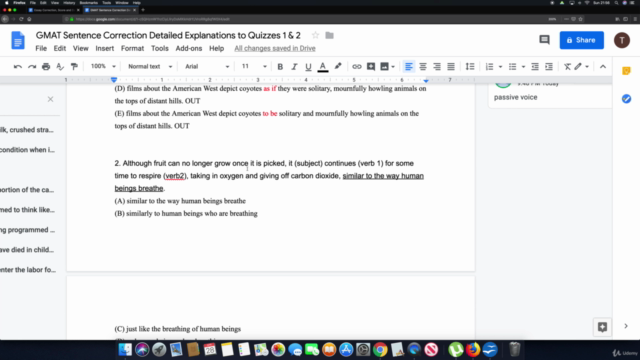Open the View menu
The image size is (640, 360).
point(80,48)
